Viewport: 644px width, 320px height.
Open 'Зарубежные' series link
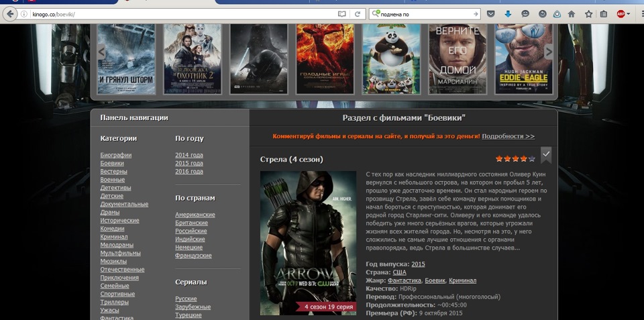pos(193,307)
